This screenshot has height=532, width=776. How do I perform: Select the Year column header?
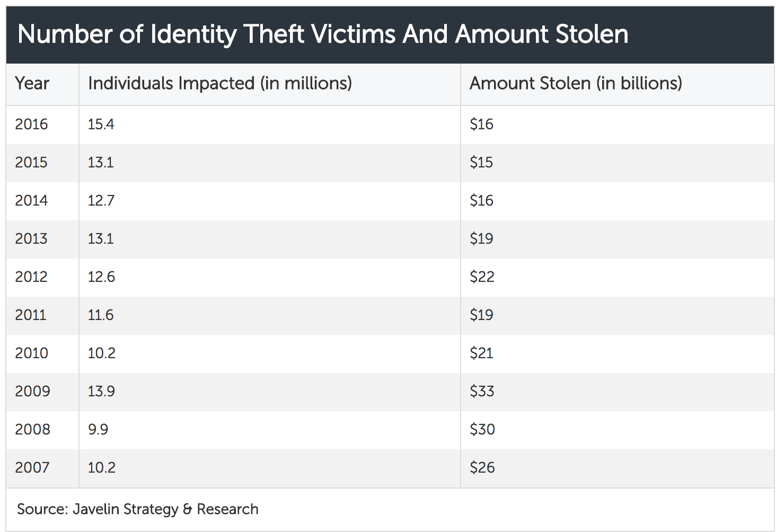pyautogui.click(x=32, y=83)
